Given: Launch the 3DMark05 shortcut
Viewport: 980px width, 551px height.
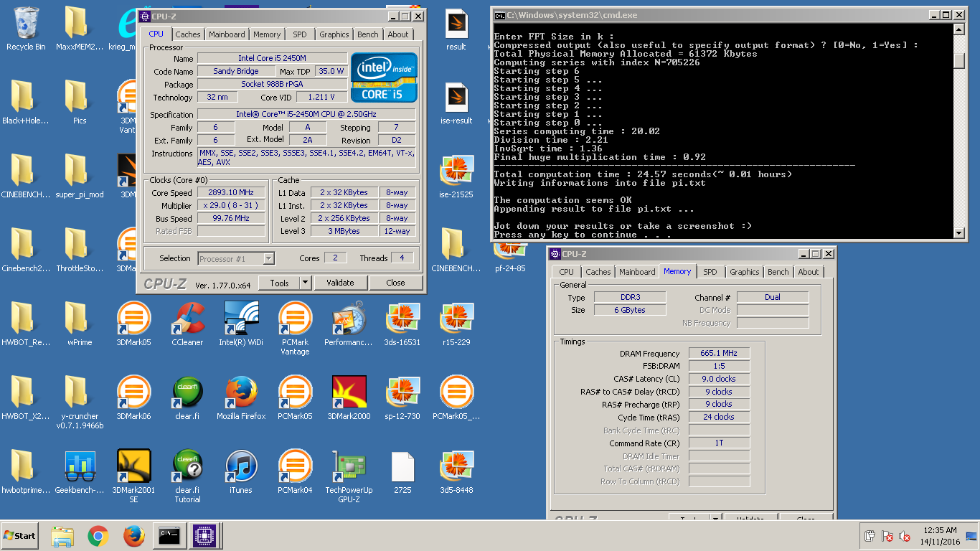Looking at the screenshot, I should 134,324.
